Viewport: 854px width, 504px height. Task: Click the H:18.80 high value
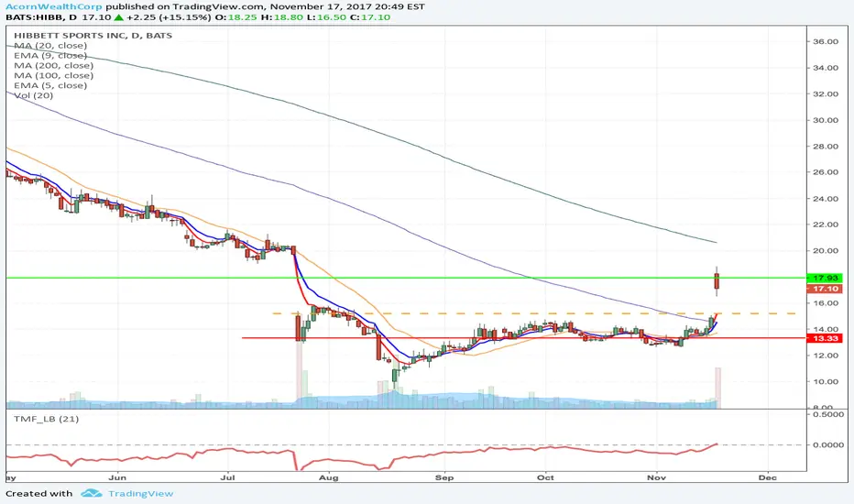[283, 16]
